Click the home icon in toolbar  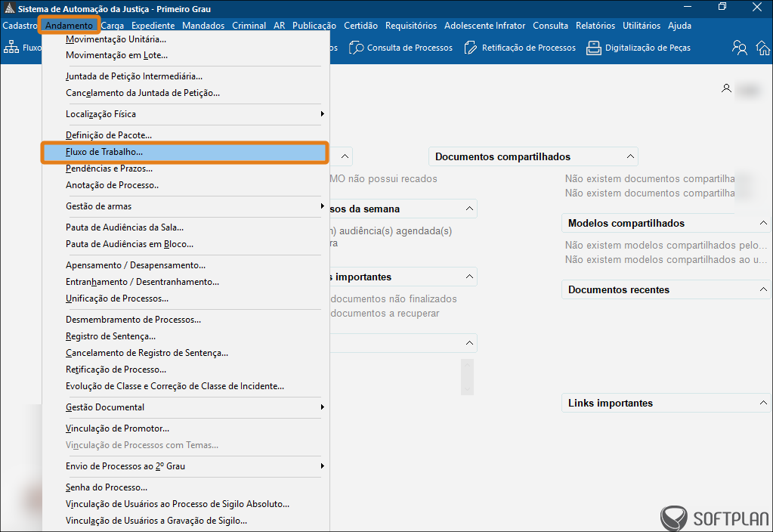(x=762, y=48)
